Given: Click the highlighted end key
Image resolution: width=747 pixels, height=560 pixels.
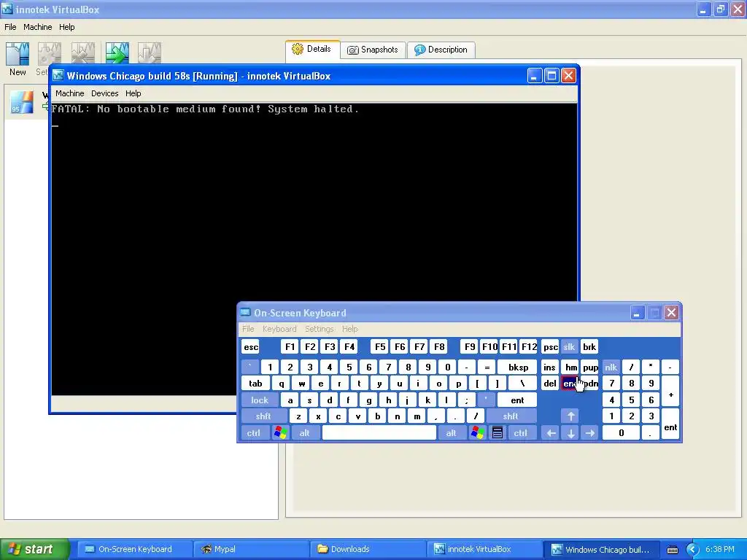Looking at the screenshot, I should coord(569,384).
